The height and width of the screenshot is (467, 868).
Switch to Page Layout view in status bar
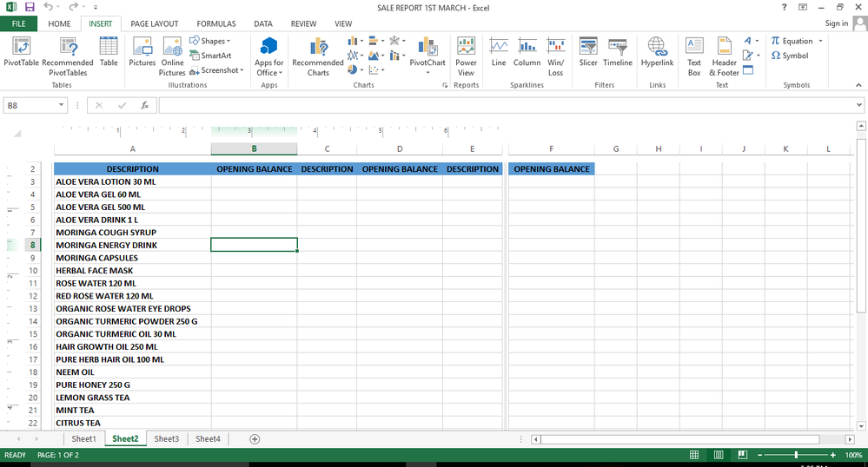pos(719,455)
